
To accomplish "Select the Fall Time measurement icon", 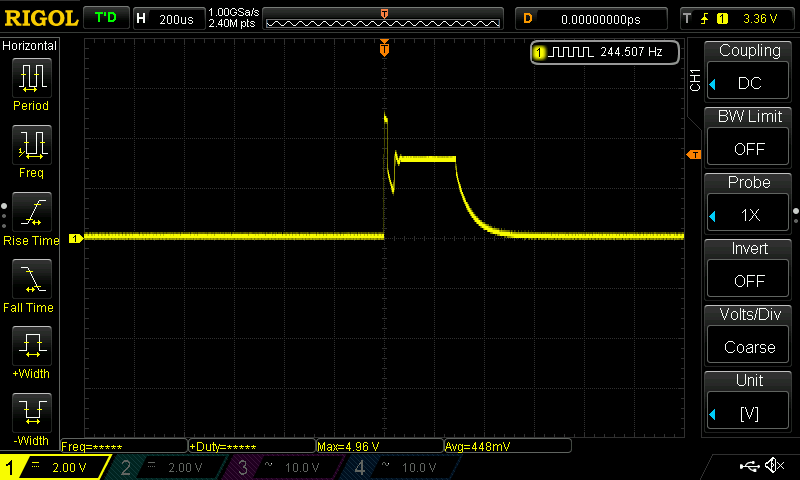I will click(x=32, y=279).
